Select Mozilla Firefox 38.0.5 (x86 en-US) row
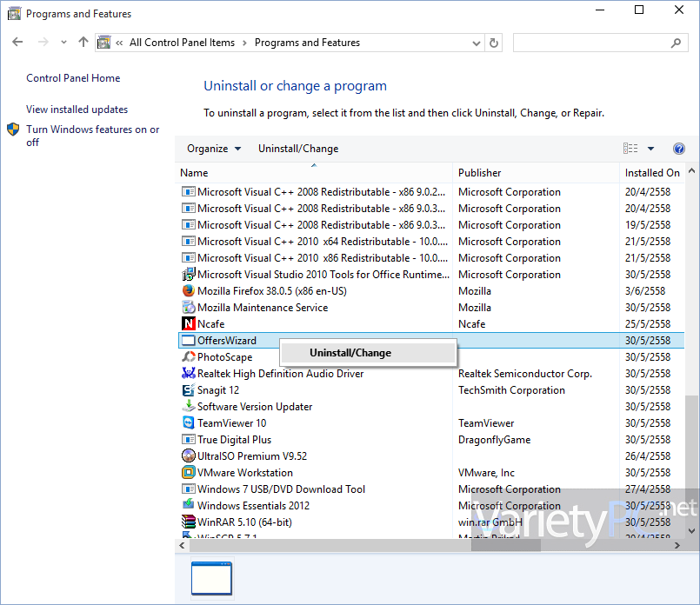Image resolution: width=700 pixels, height=605 pixels. [431, 291]
